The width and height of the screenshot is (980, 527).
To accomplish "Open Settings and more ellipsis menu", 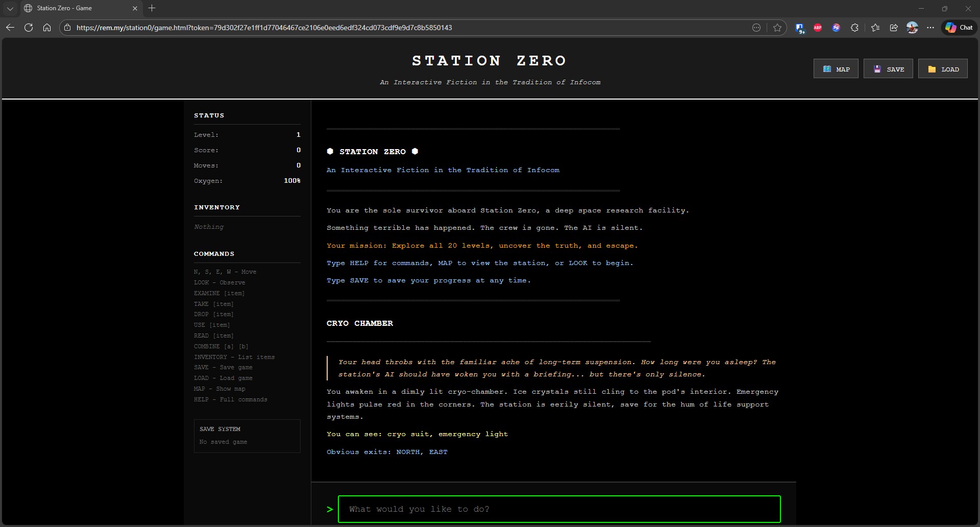I will click(930, 28).
